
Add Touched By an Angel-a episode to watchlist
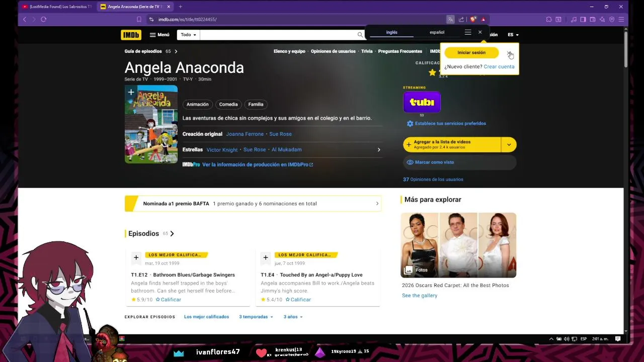click(266, 258)
